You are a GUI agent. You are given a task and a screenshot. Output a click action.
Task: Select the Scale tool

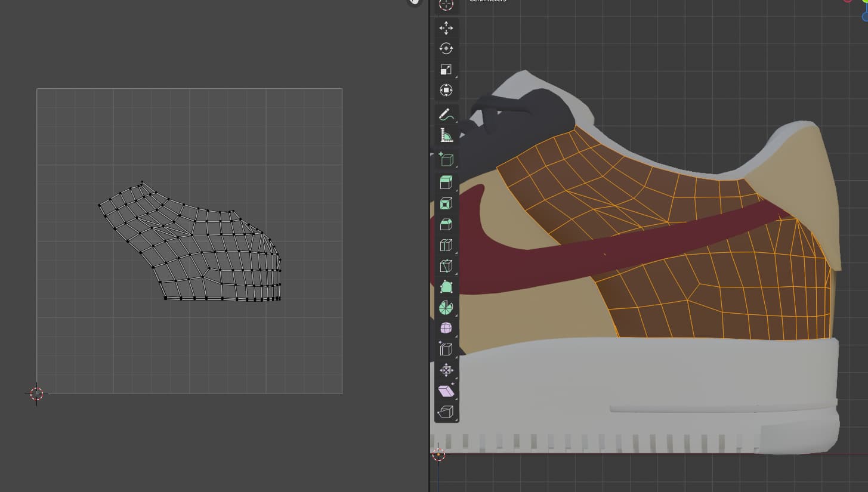[x=446, y=70]
